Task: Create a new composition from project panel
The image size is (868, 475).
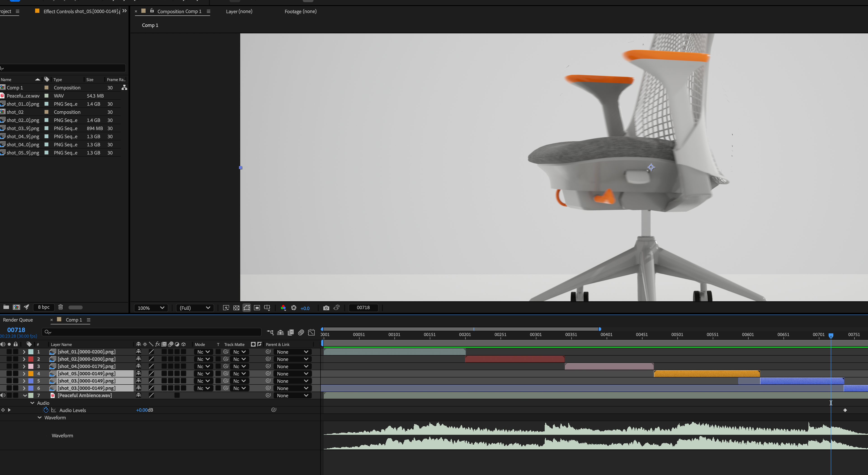Action: [16, 307]
